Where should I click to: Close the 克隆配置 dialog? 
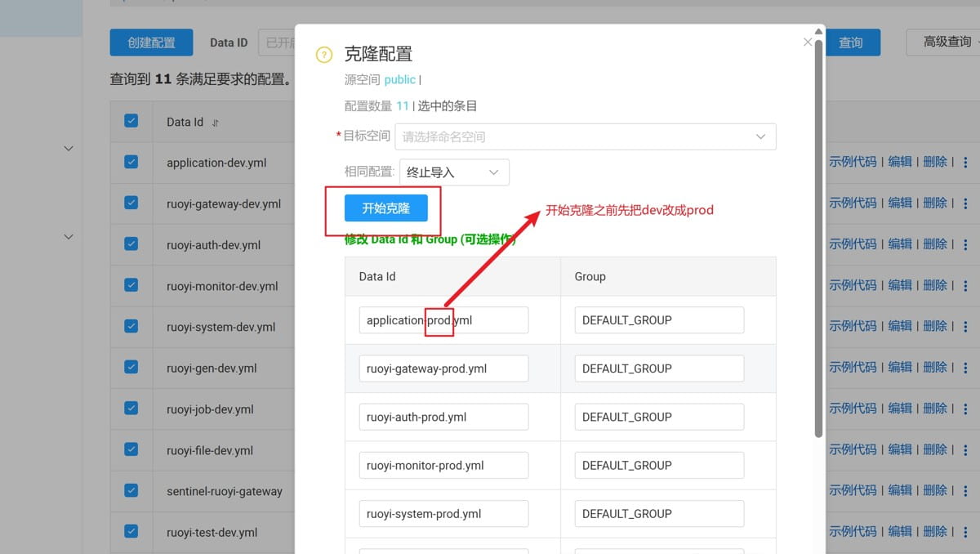pyautogui.click(x=808, y=42)
